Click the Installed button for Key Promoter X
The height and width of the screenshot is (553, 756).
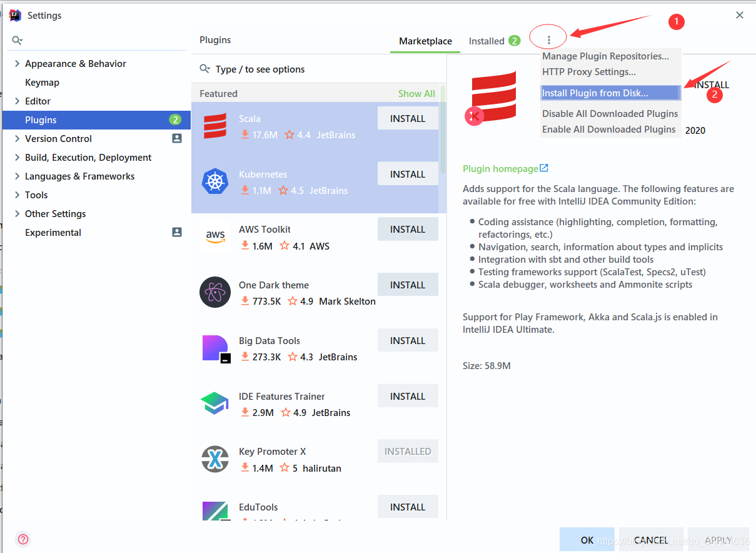(408, 451)
